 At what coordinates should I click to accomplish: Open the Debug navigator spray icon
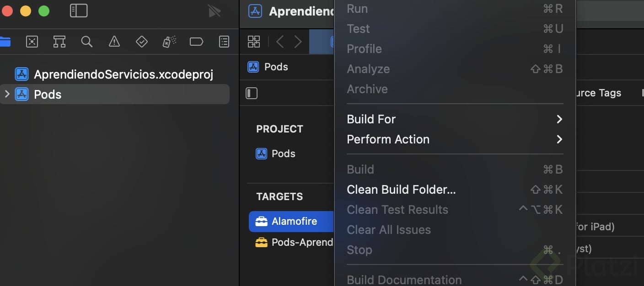[169, 42]
